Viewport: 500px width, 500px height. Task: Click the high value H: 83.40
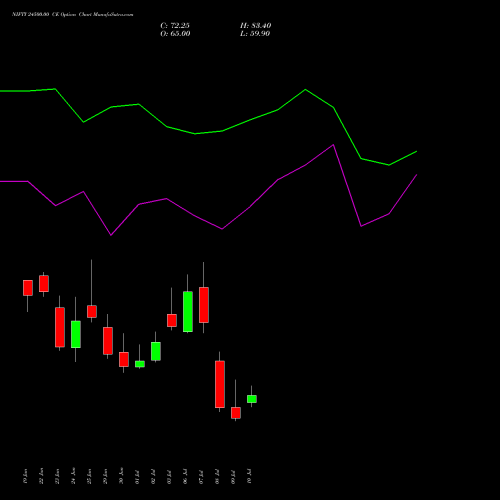pyautogui.click(x=256, y=26)
